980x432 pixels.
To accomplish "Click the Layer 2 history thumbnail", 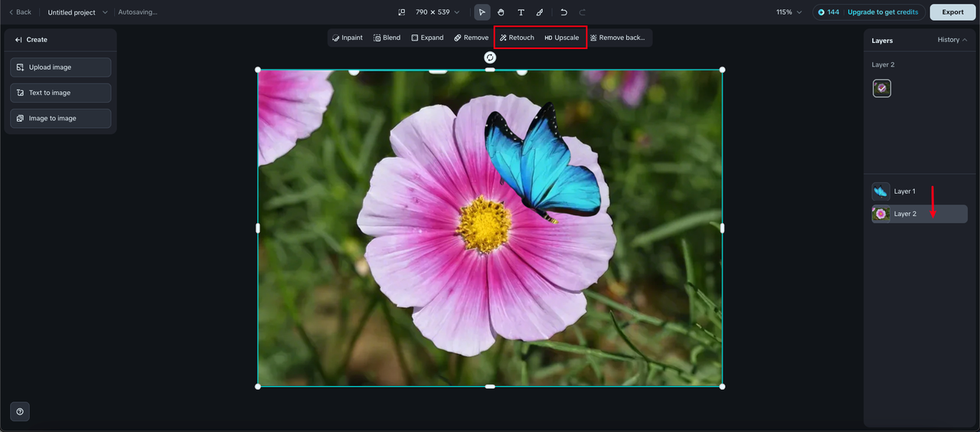I will (x=882, y=89).
